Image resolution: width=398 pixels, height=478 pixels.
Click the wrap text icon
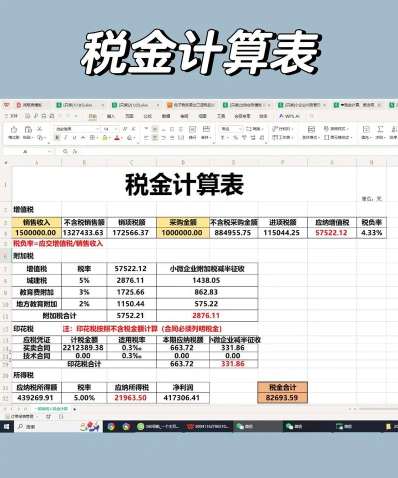192,129
